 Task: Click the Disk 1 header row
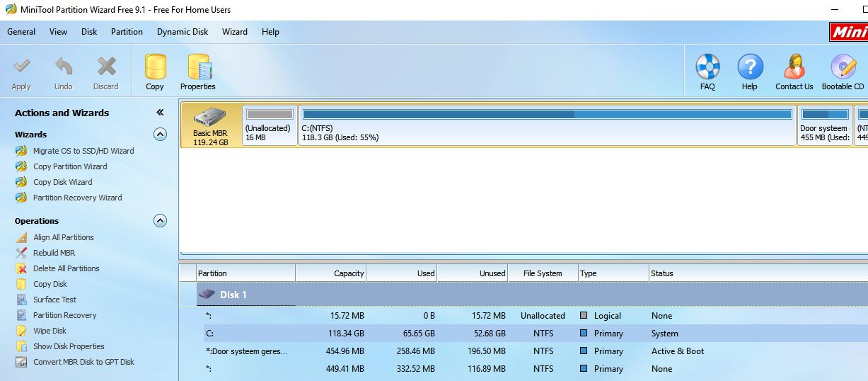click(x=532, y=295)
